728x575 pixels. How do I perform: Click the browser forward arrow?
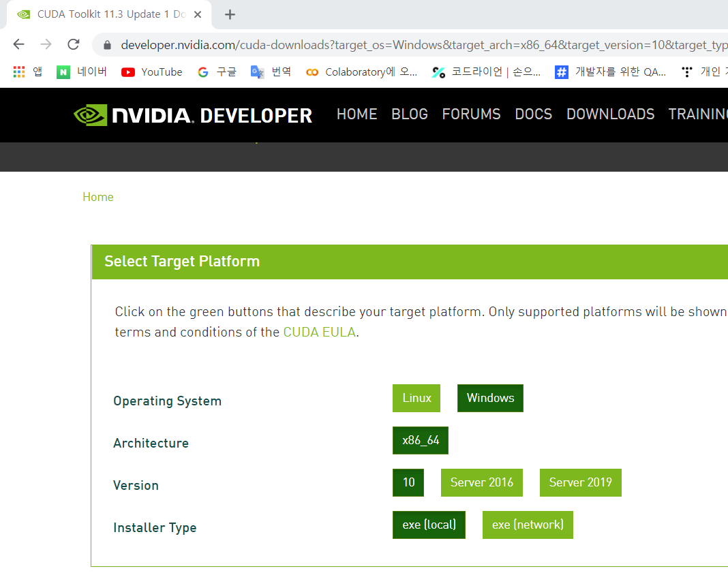pos(46,44)
